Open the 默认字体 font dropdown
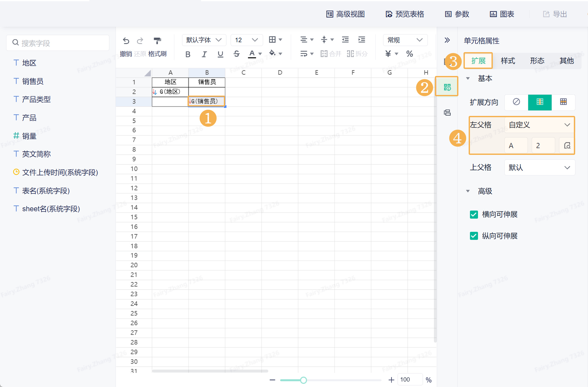This screenshot has height=387, width=588. point(204,40)
